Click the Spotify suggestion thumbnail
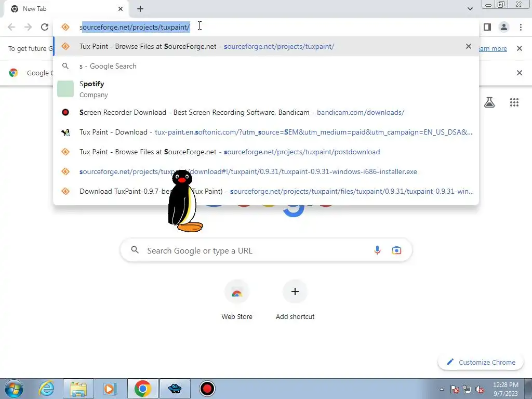The width and height of the screenshot is (532, 399). 65,89
